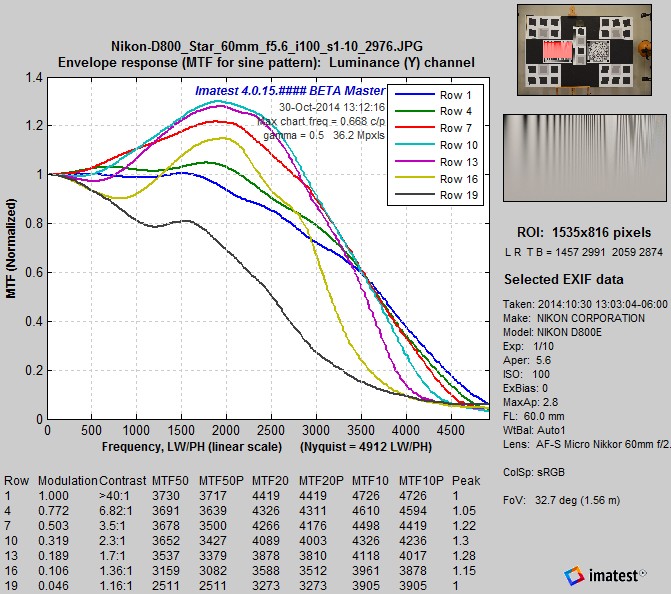This screenshot has height=594, width=671.
Task: Click the Make NIKON CORPORATION line
Action: point(573,318)
